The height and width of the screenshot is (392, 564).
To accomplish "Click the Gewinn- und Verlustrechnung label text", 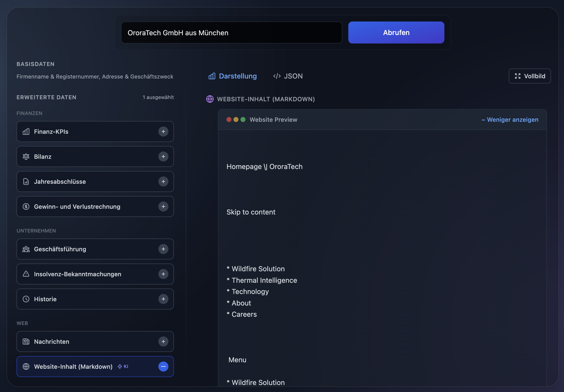I will click(x=77, y=206).
